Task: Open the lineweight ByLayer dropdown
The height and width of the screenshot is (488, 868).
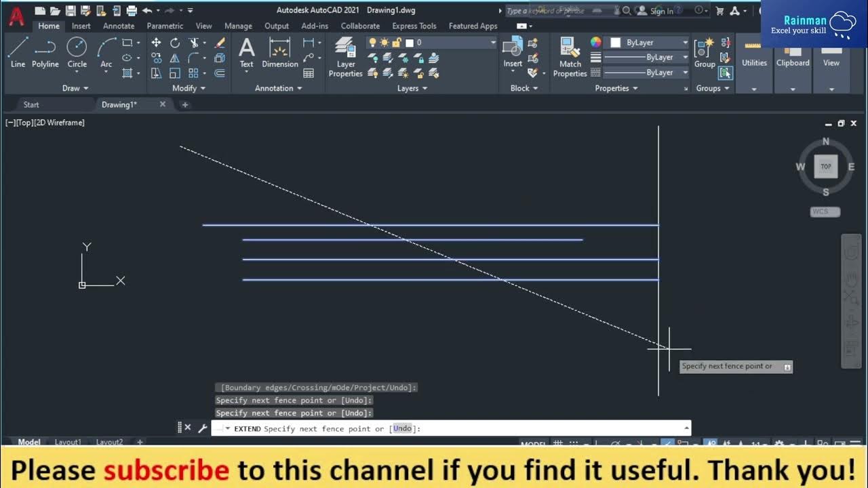Action: [x=647, y=58]
